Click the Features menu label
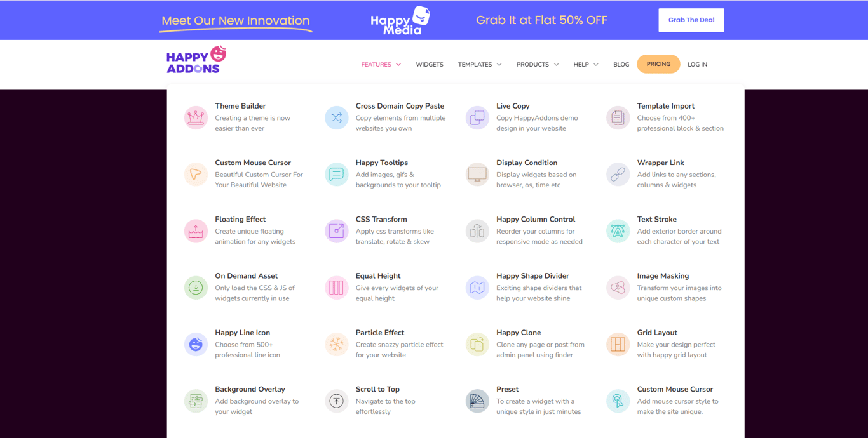The image size is (868, 438). tap(376, 65)
